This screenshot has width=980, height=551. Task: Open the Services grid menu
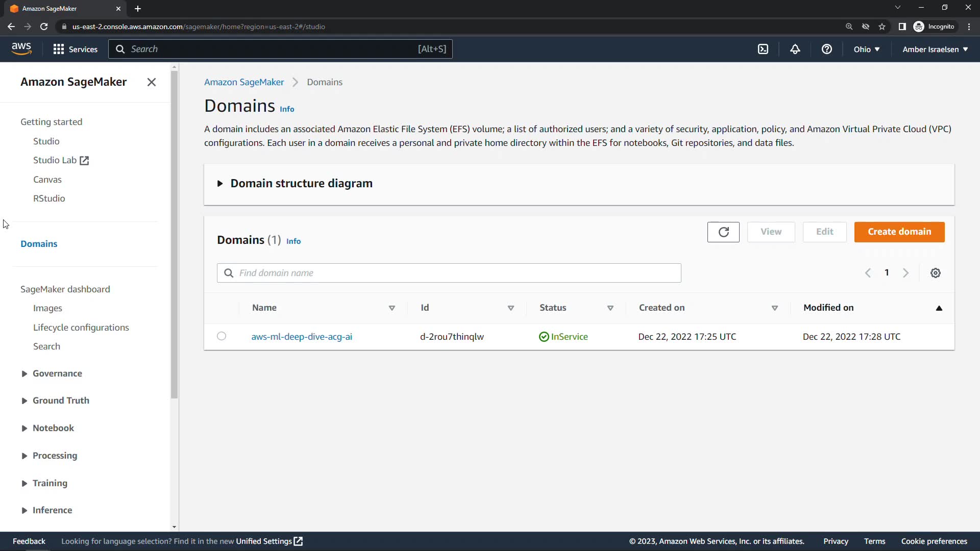coord(75,49)
